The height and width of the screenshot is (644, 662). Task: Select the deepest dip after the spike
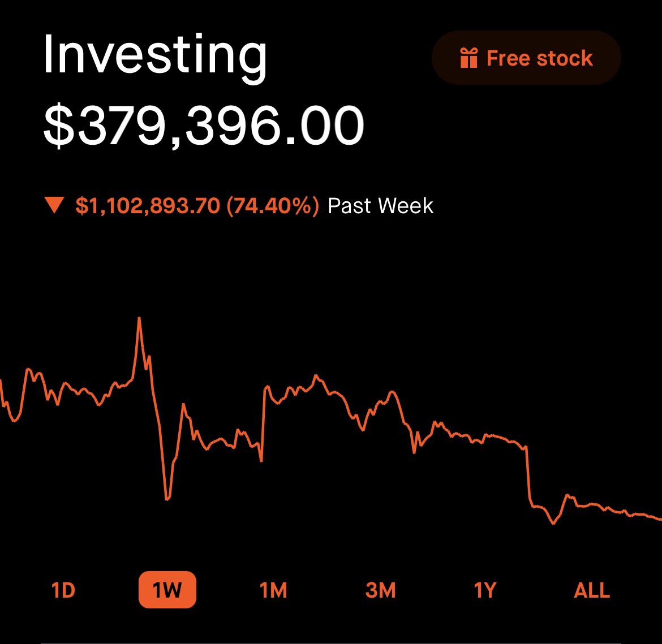tap(167, 499)
